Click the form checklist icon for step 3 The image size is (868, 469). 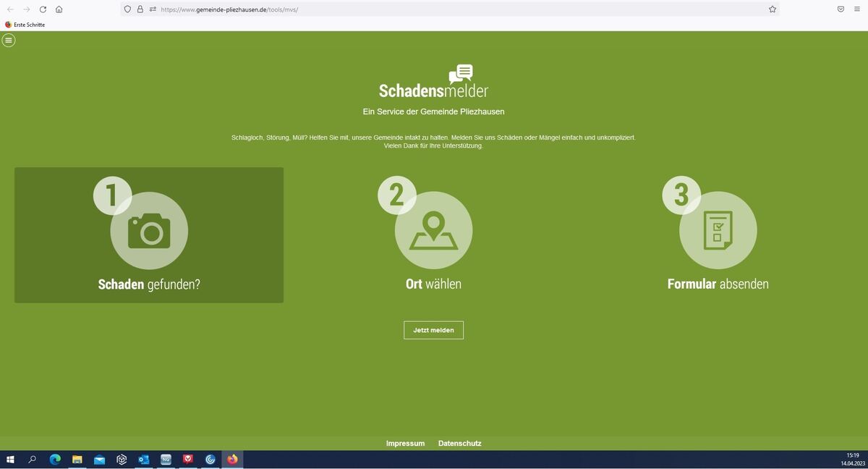pyautogui.click(x=718, y=231)
